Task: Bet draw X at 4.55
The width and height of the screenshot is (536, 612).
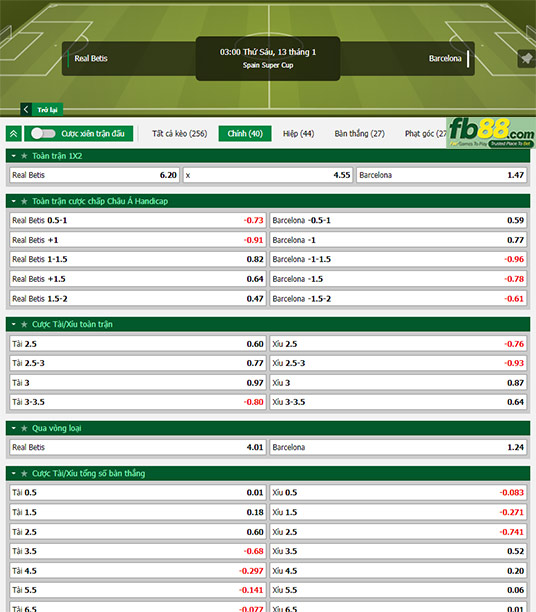Action: 268,175
